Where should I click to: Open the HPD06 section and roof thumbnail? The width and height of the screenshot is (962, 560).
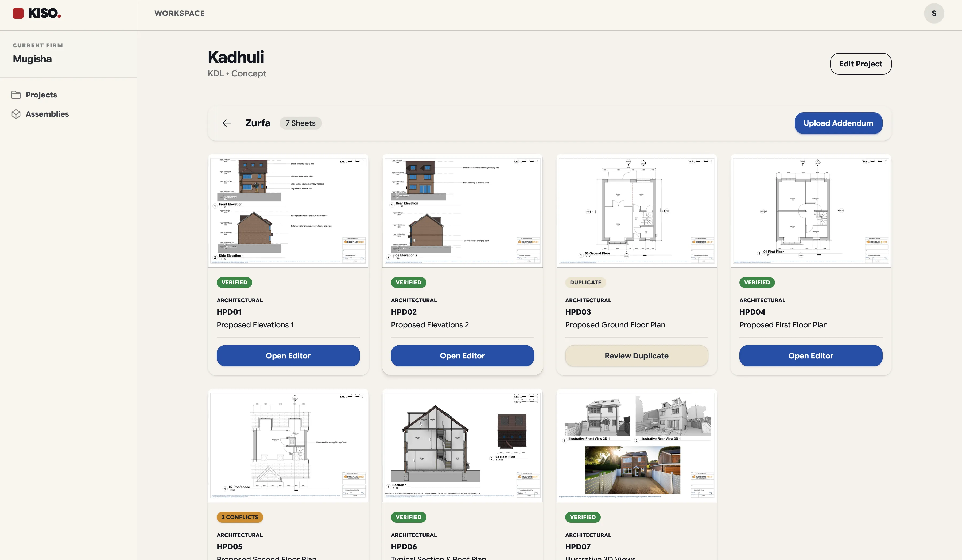pos(462,445)
